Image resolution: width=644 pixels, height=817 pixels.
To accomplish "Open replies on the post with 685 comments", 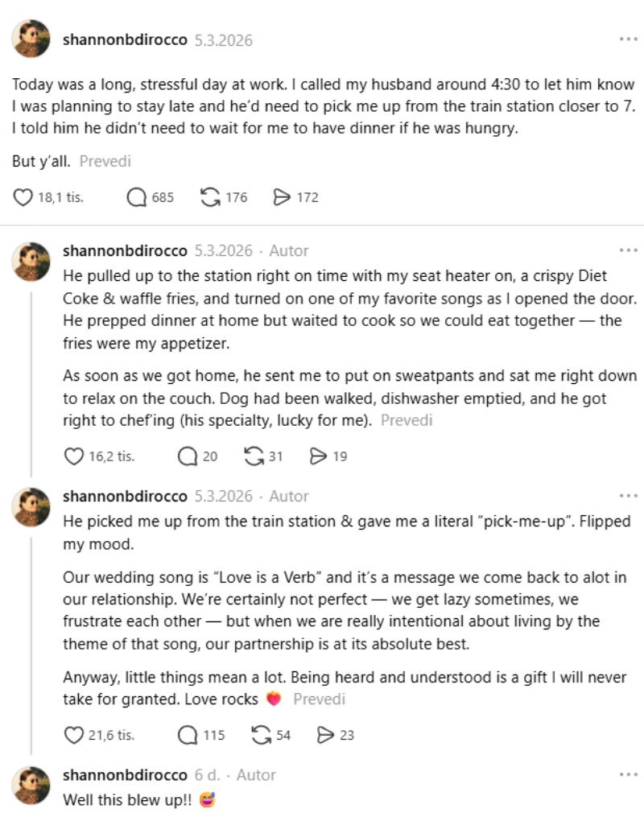I will pos(137,197).
